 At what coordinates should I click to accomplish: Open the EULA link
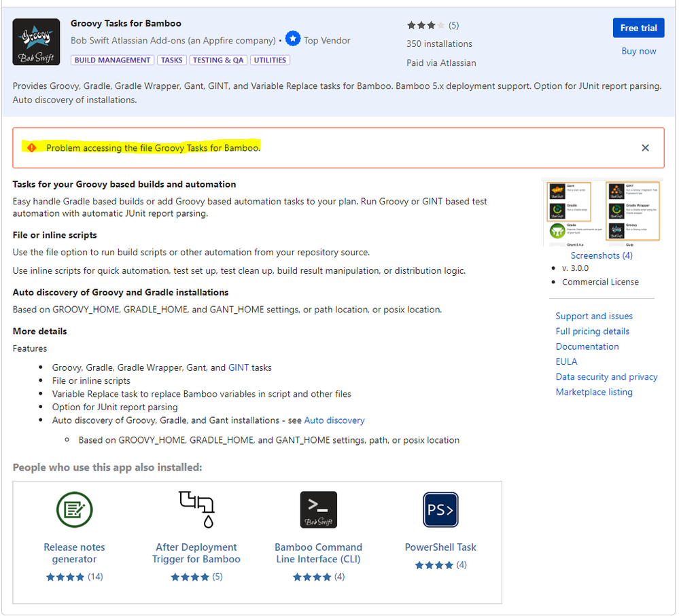(x=566, y=361)
